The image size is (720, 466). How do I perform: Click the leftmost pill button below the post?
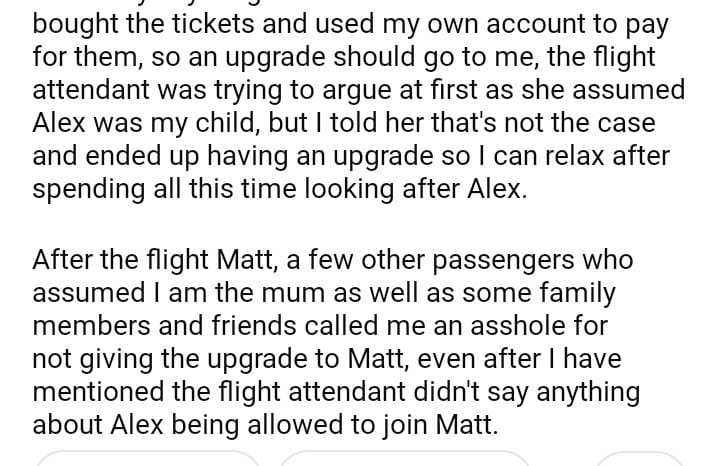(148, 460)
